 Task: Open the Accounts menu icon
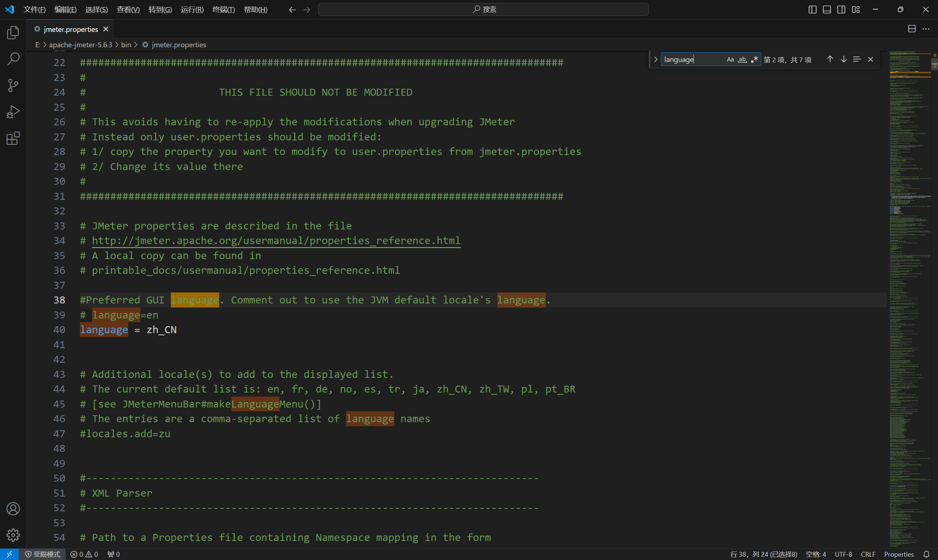tap(13, 509)
